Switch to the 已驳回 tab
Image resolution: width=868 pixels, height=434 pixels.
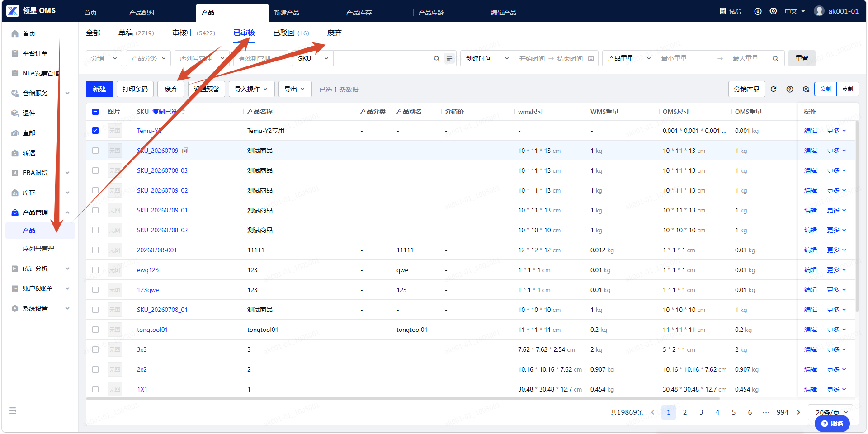click(291, 33)
